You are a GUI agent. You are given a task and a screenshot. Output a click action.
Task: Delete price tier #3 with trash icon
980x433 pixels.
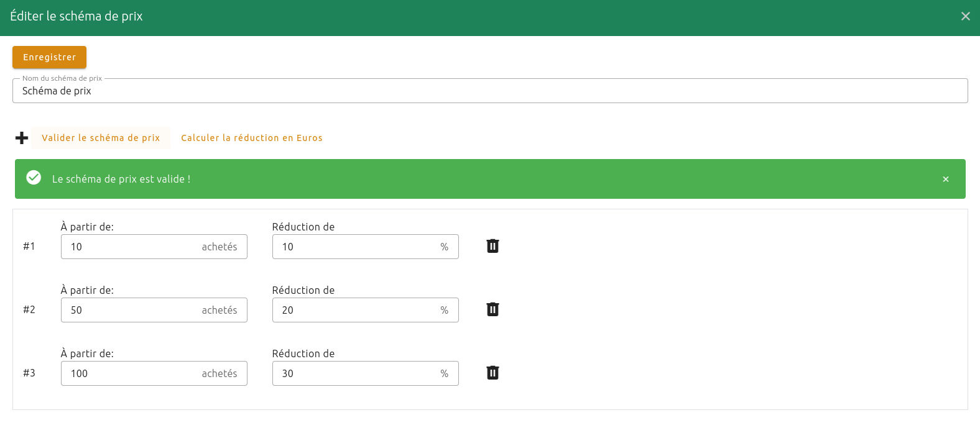click(492, 373)
